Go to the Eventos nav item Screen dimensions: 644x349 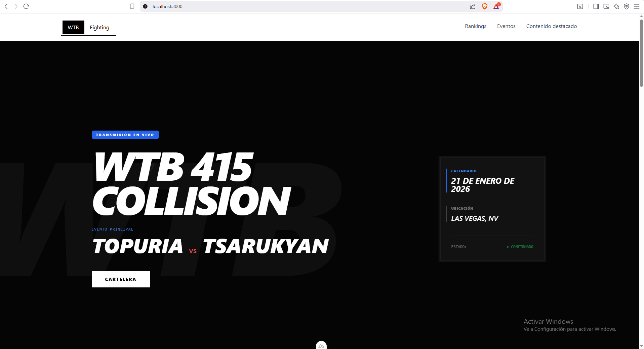click(x=506, y=26)
